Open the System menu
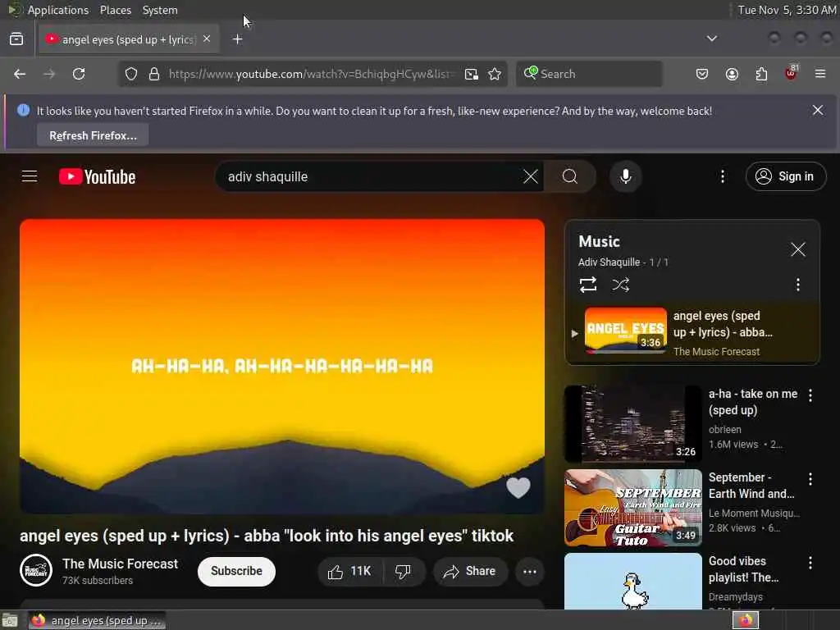Viewport: 840px width, 630px height. click(160, 10)
